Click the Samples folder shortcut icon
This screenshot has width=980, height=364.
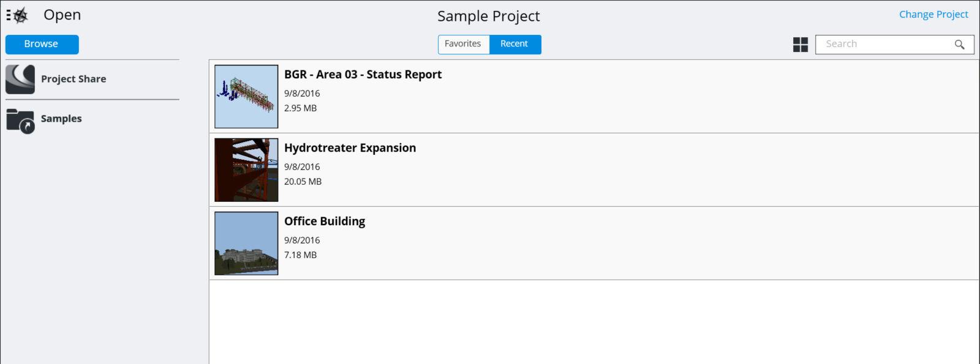(20, 120)
